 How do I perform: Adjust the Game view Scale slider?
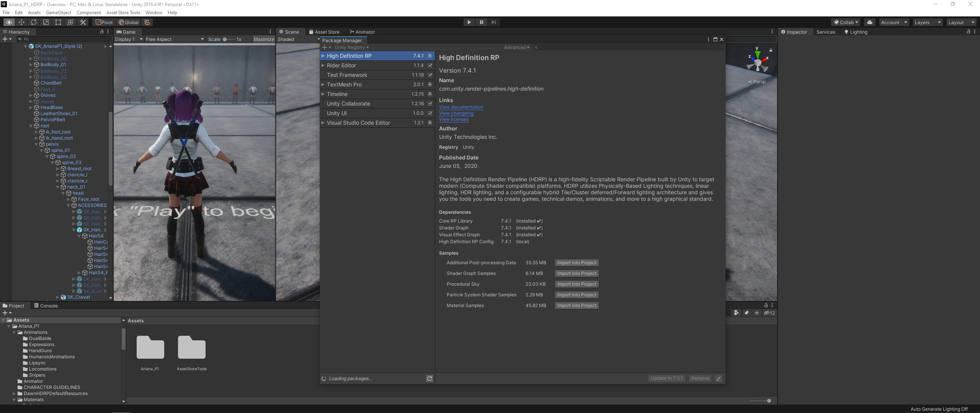[x=228, y=39]
